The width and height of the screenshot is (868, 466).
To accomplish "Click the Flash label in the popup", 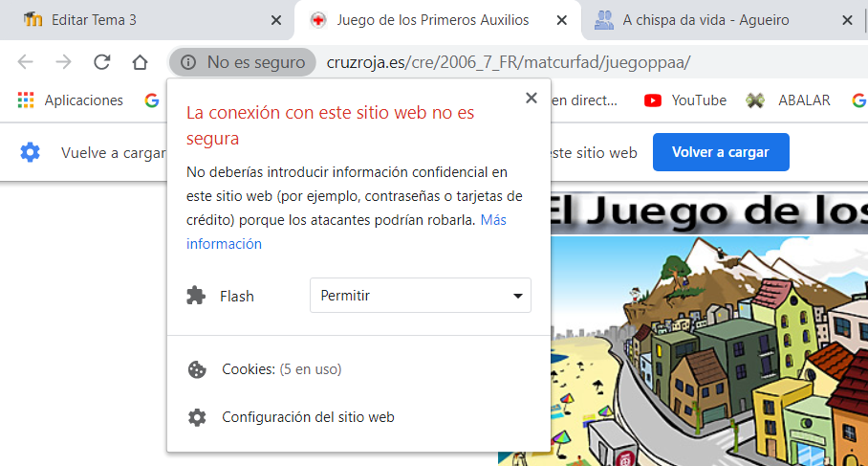I will pyautogui.click(x=237, y=297).
